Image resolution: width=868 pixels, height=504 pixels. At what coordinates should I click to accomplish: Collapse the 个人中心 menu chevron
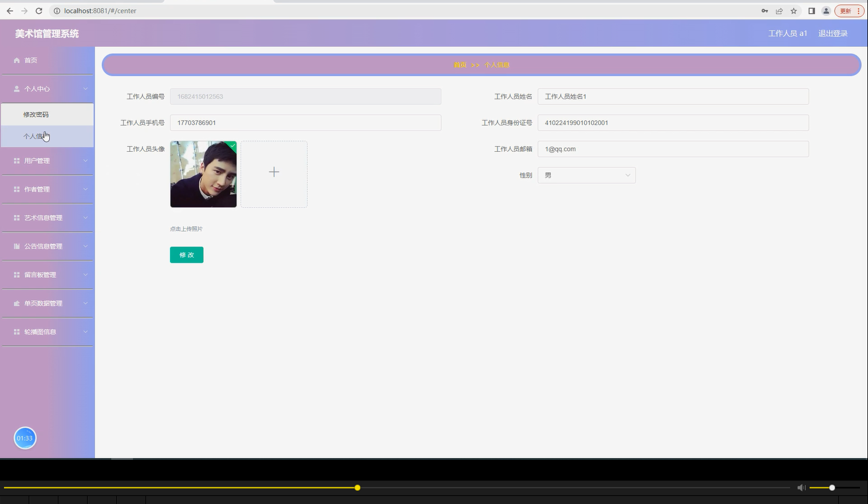pyautogui.click(x=85, y=89)
